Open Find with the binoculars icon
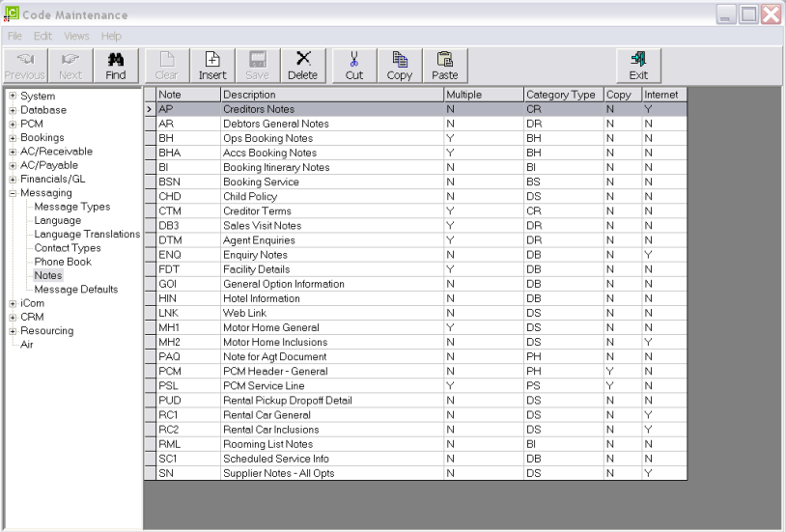The height and width of the screenshot is (532, 786). tap(116, 66)
